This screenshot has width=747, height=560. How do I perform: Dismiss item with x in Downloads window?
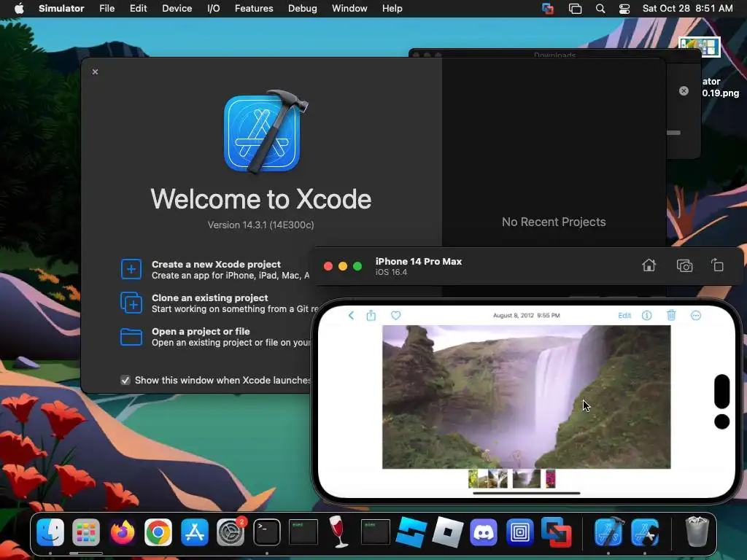pyautogui.click(x=684, y=91)
